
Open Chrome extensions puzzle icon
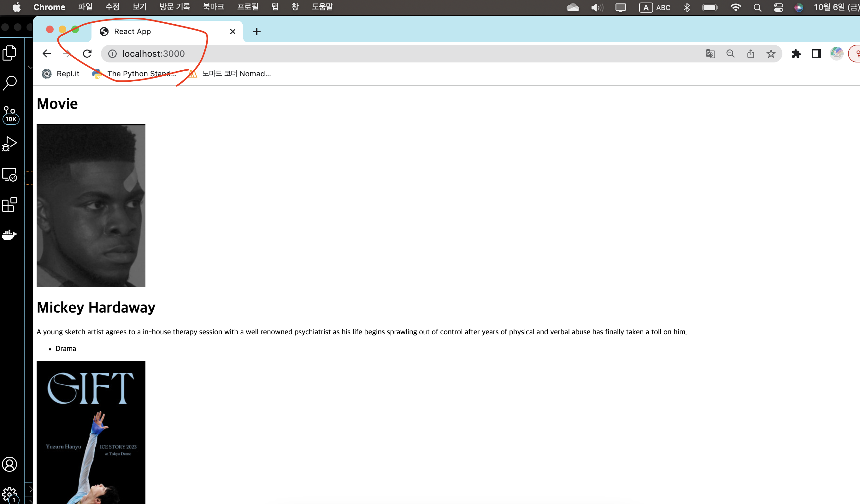coord(796,54)
